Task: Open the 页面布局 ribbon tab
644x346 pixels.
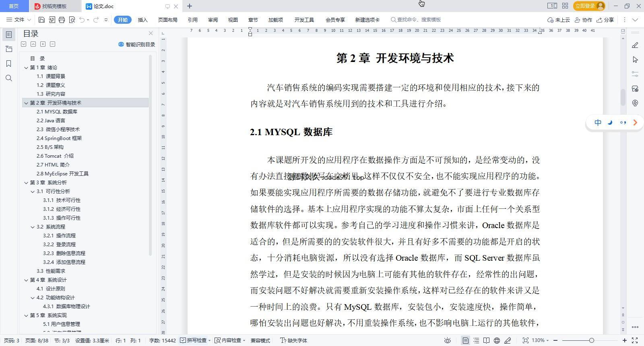Action: point(168,20)
